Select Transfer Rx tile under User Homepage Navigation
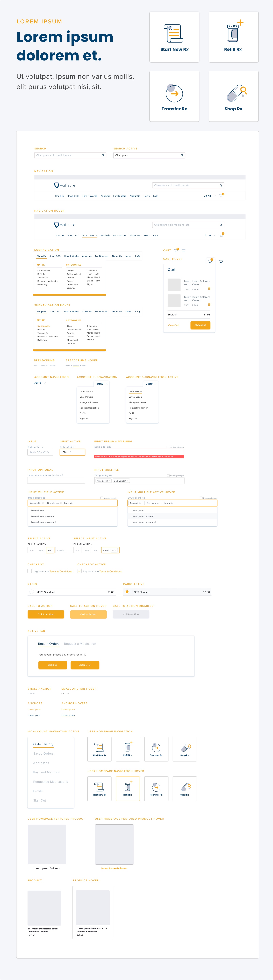 (156, 749)
